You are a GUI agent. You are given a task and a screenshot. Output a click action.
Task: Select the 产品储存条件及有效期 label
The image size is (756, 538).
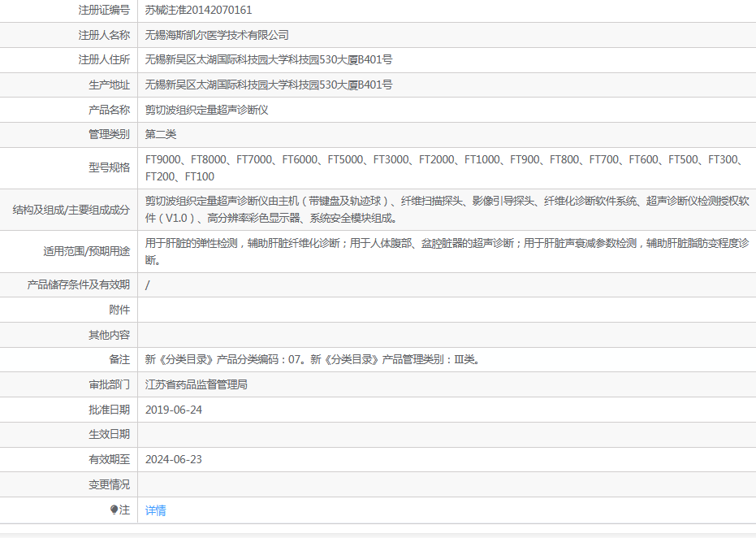click(x=79, y=284)
